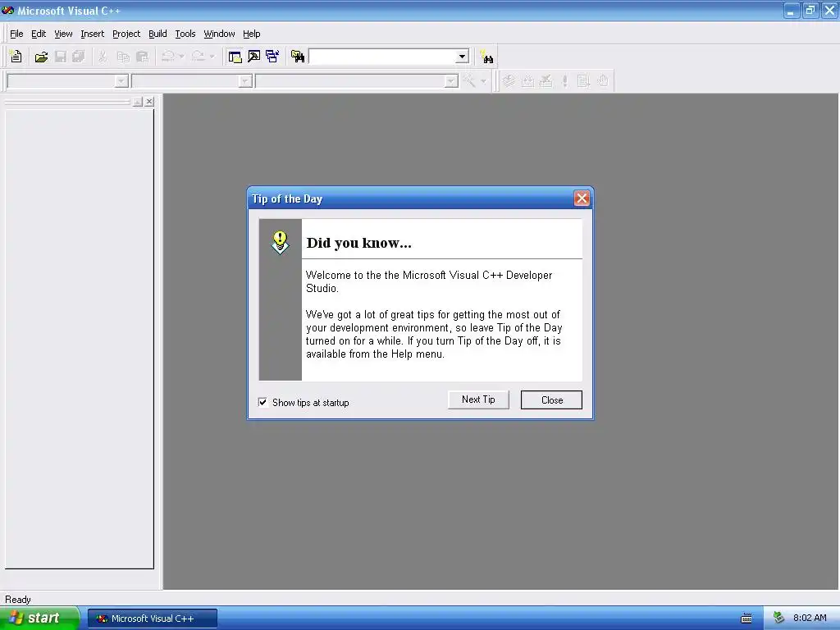Click the Save All icon

[79, 57]
